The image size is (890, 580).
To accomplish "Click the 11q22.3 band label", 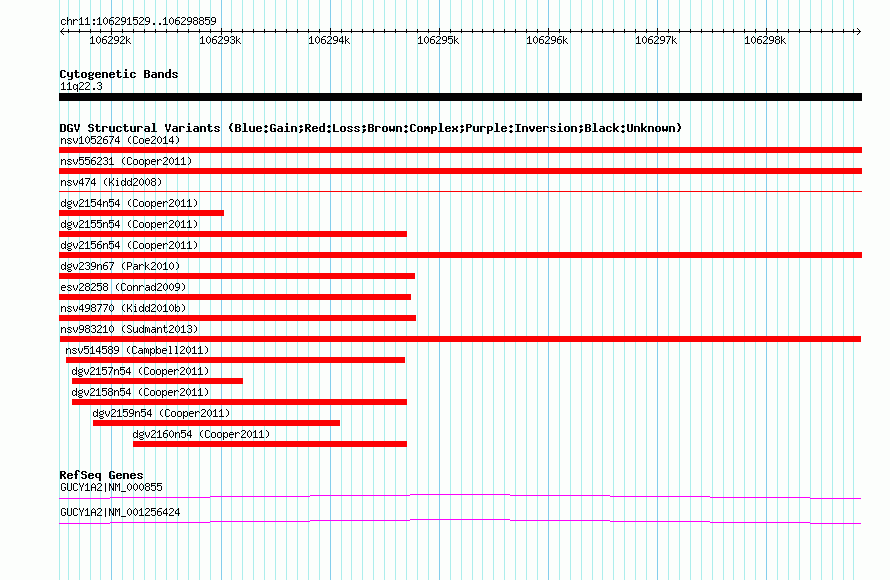I will tap(81, 86).
